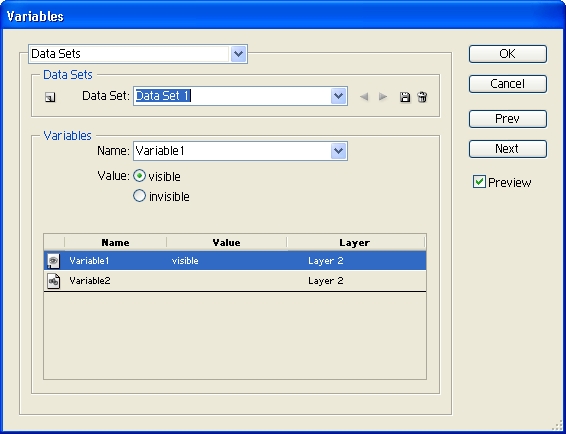Expand the Data Set name dropdown arrow
Screen dimensions: 566x434
338,96
